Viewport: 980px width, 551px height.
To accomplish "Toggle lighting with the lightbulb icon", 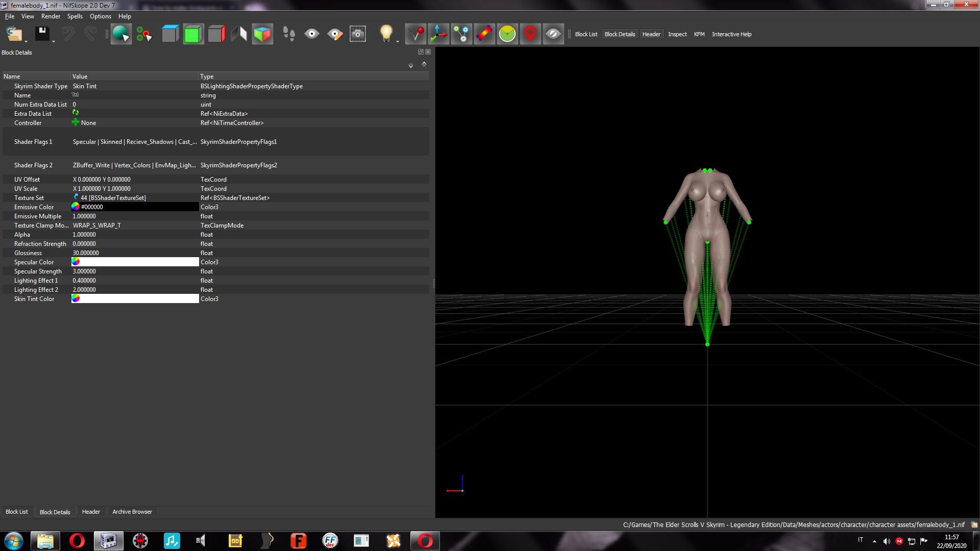I will pos(386,34).
